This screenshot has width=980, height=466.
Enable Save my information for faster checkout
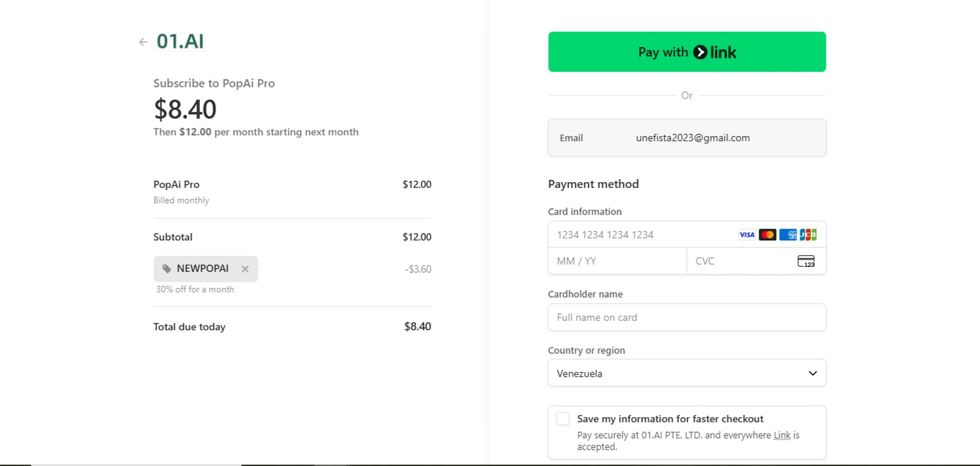(x=563, y=419)
